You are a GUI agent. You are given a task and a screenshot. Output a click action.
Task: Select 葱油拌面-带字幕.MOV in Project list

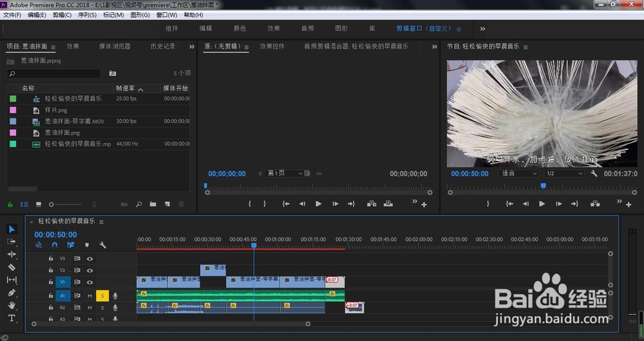click(74, 122)
